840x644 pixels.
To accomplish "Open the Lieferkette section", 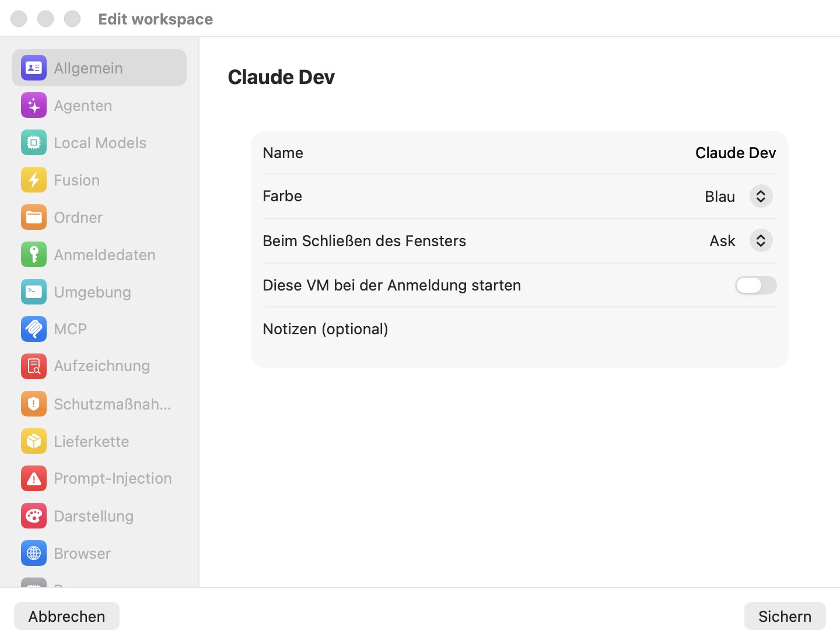I will [x=99, y=442].
